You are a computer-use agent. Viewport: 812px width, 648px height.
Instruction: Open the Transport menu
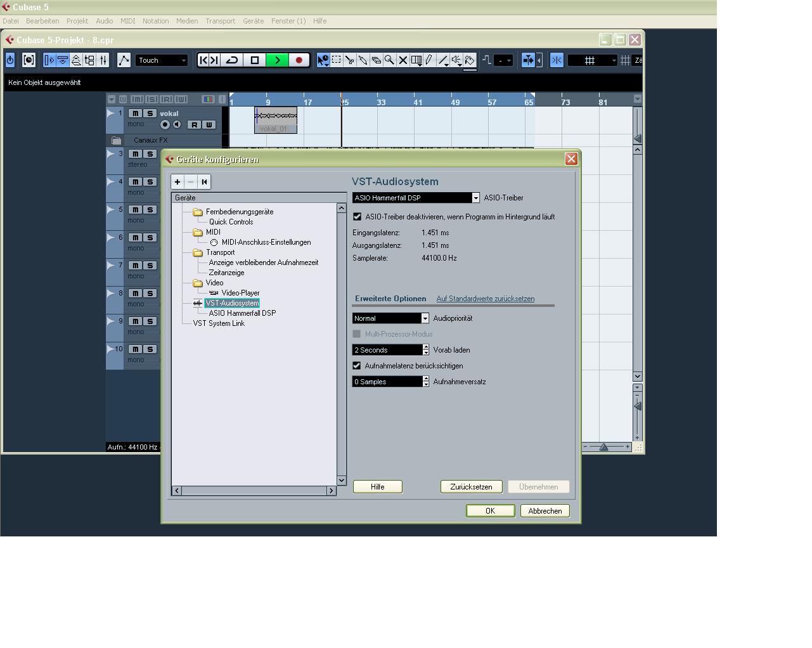pos(220,21)
